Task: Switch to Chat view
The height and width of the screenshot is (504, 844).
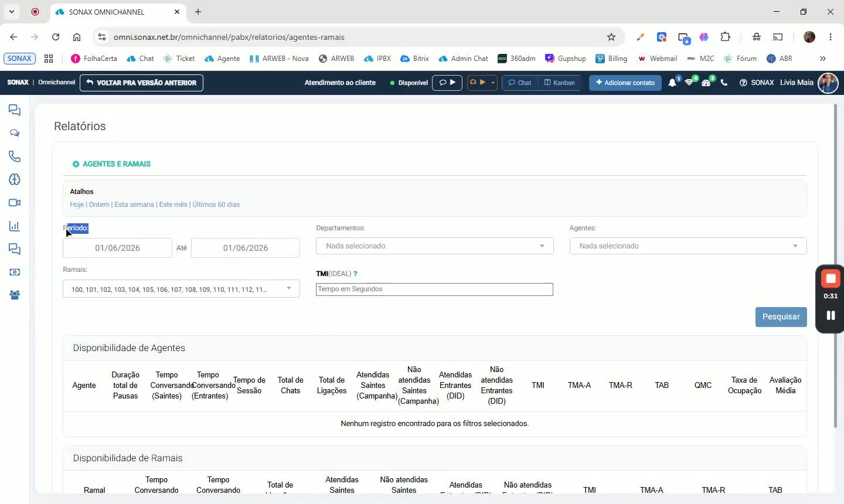Action: [x=520, y=83]
